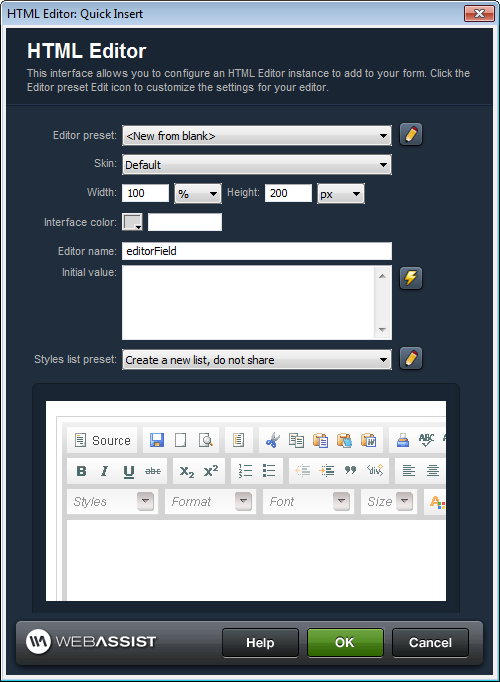Click the lightning bolt icon beside Initial value
The image size is (500, 682).
coord(411,278)
